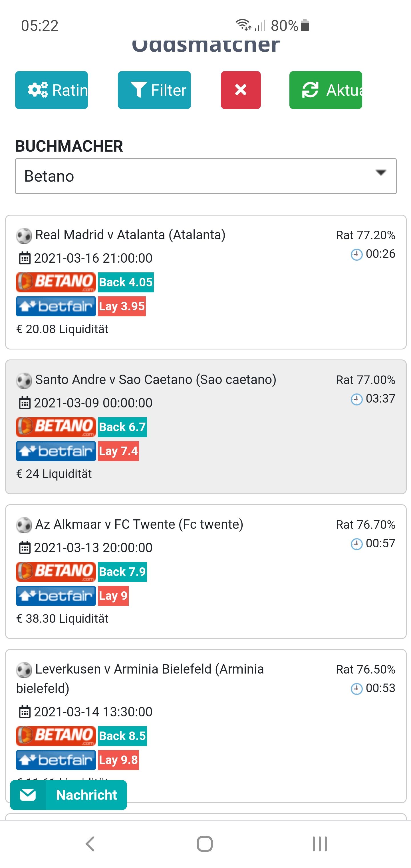Expand the Buchmacher Betano dropdown
411x868 pixels.
pos(206,176)
